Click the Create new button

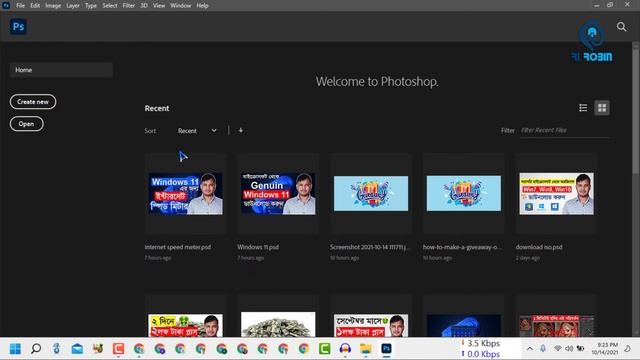33,102
